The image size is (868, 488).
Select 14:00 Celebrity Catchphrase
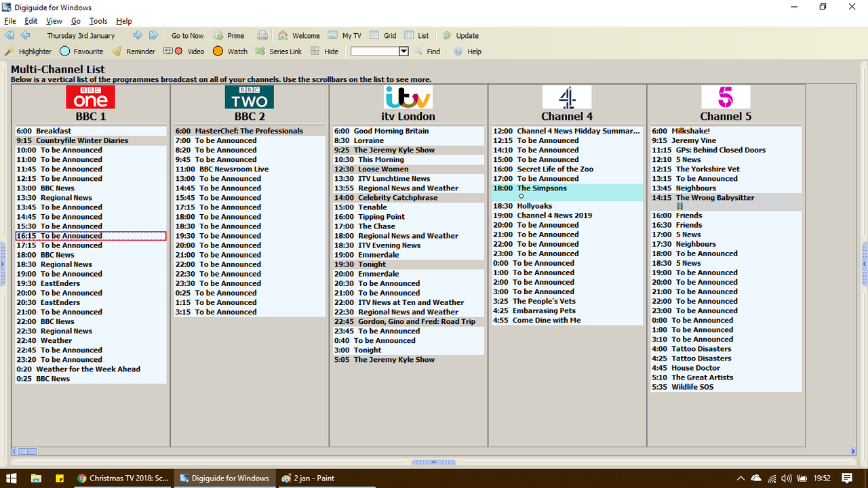(408, 197)
